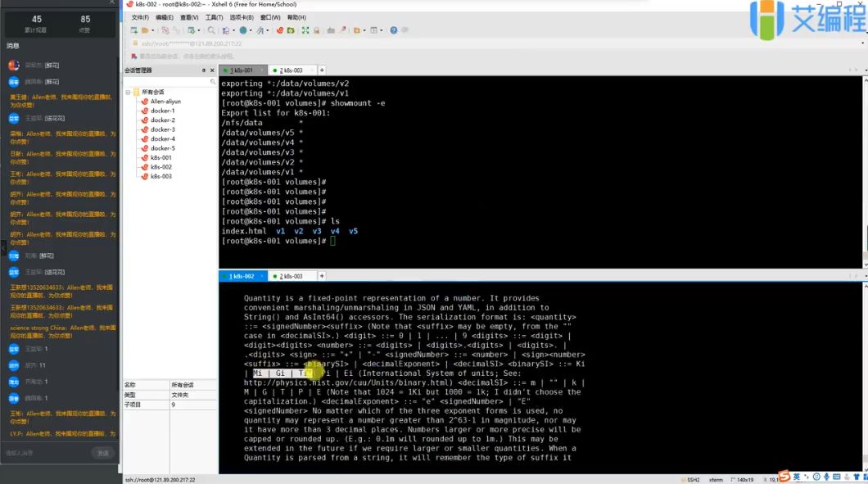The height and width of the screenshot is (484, 868).
Task: Switch to top pane tab 2 k8s-003
Action: (x=292, y=70)
